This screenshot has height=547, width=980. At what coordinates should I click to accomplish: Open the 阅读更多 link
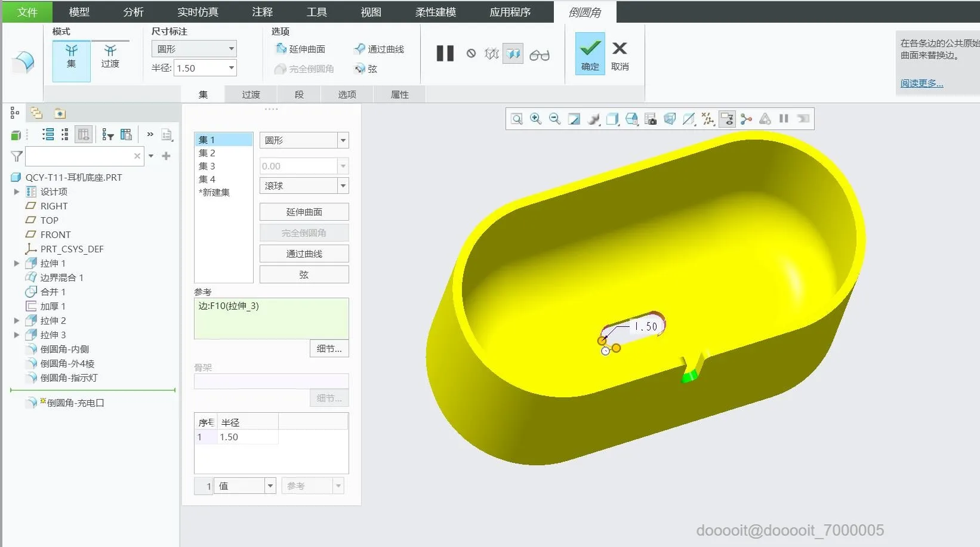(x=922, y=83)
